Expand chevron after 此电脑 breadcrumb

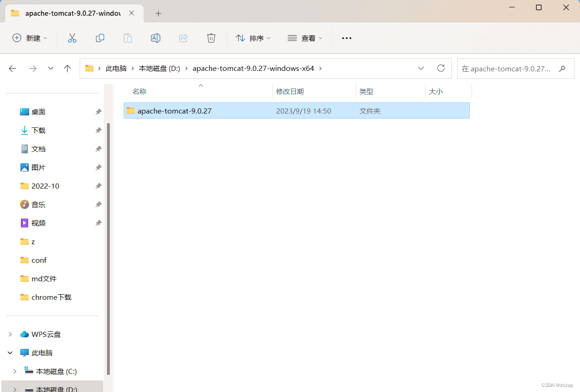[132, 69]
